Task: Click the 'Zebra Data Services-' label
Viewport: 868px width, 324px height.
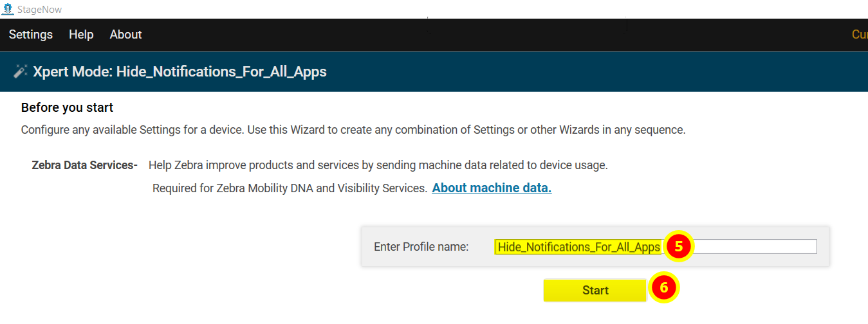Action: point(85,165)
